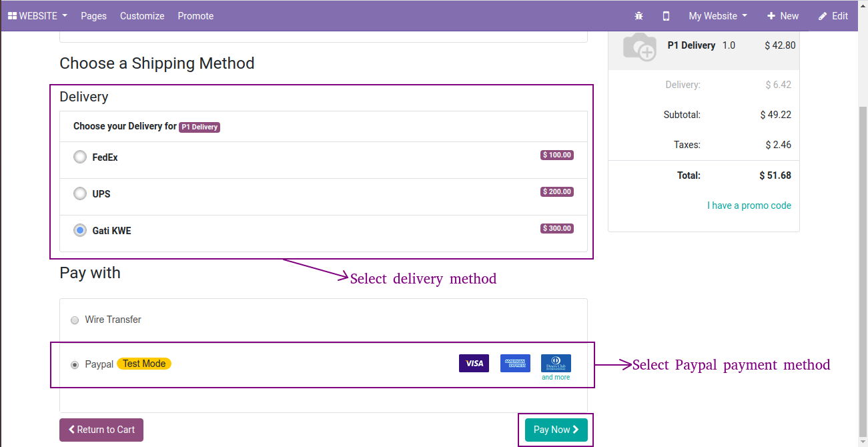Screen dimensions: 868x447
Task: Click the Visa card icon
Action: tap(474, 364)
